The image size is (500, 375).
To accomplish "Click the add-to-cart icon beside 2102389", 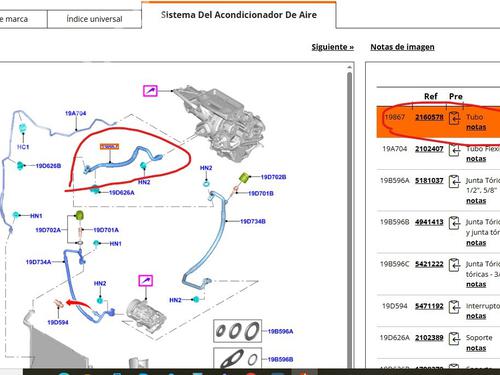I will [x=454, y=338].
